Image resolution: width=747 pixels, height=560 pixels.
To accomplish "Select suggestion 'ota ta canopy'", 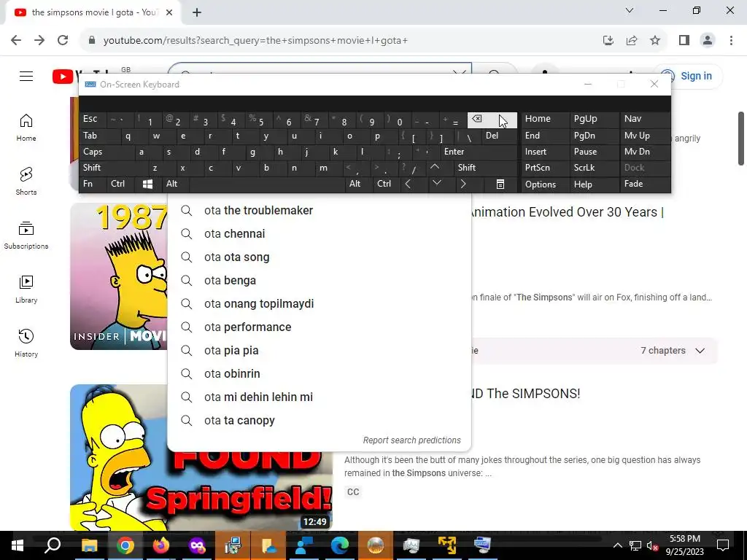I will tap(320, 421).
